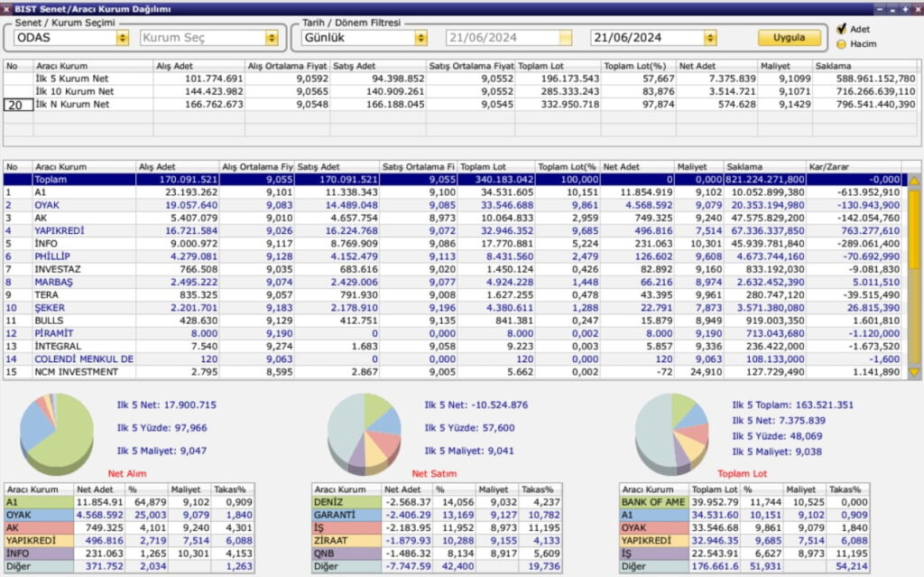924x577 pixels.
Task: Click Toplam Lot header in bottom-right table
Action: [715, 489]
